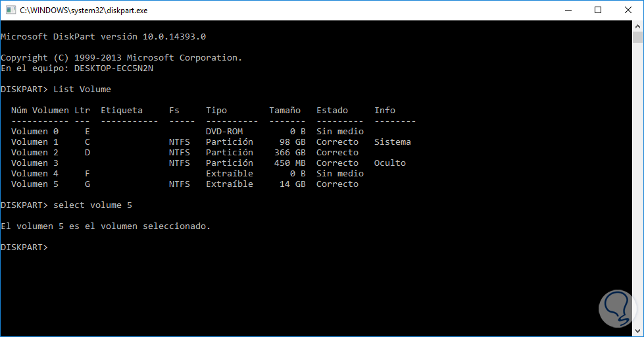Click the empty DISKPART> prompt at the bottom

tap(26, 247)
